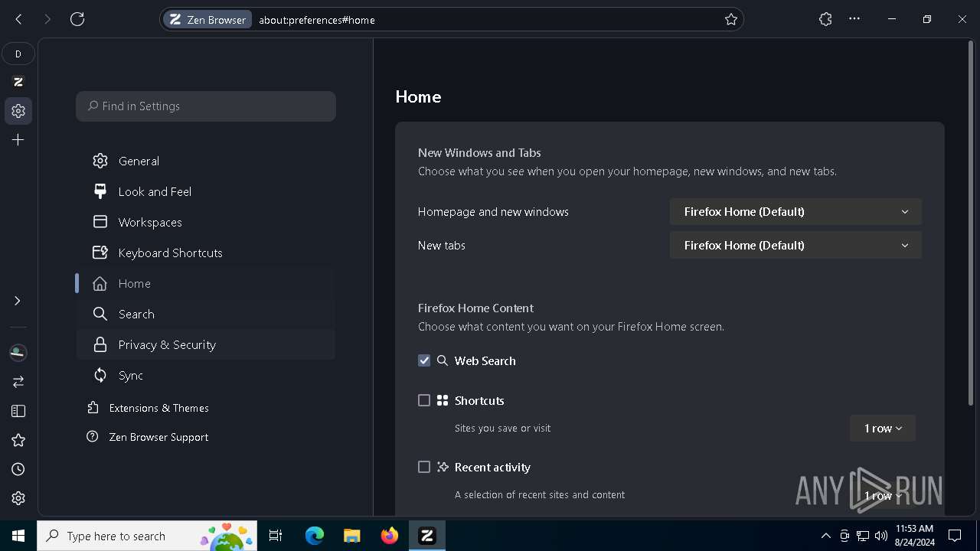The height and width of the screenshot is (551, 980).
Task: Open Privacy & Security settings category
Action: 205,344
